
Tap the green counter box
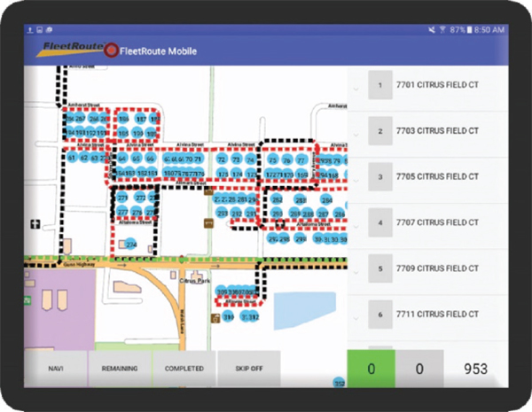click(x=372, y=369)
